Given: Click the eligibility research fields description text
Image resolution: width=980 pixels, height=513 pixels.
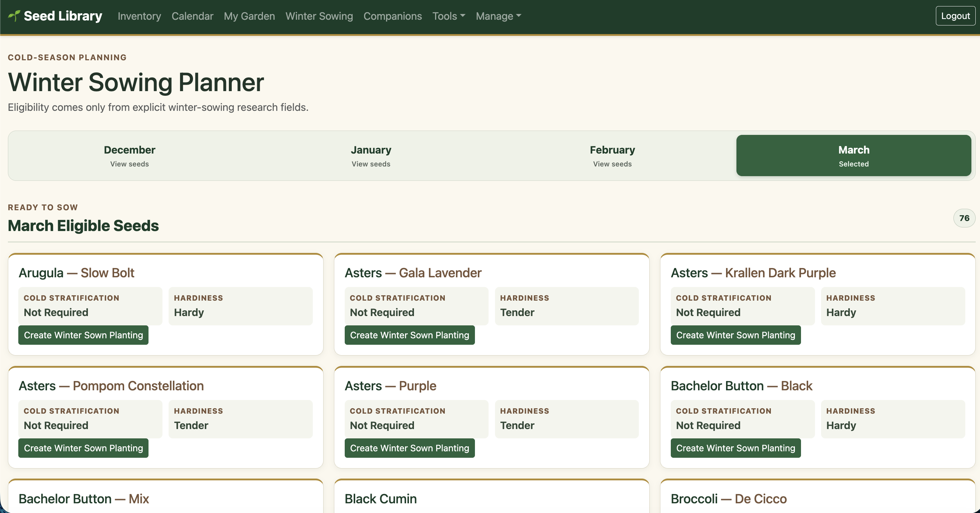Looking at the screenshot, I should pyautogui.click(x=158, y=107).
